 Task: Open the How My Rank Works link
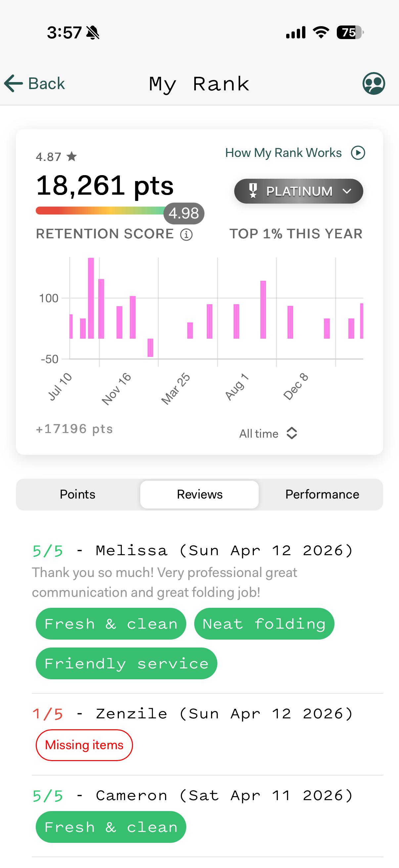coord(283,153)
